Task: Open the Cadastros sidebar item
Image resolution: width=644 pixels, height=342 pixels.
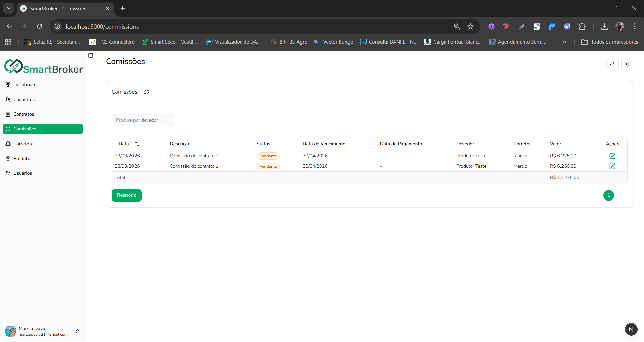Action: point(24,100)
